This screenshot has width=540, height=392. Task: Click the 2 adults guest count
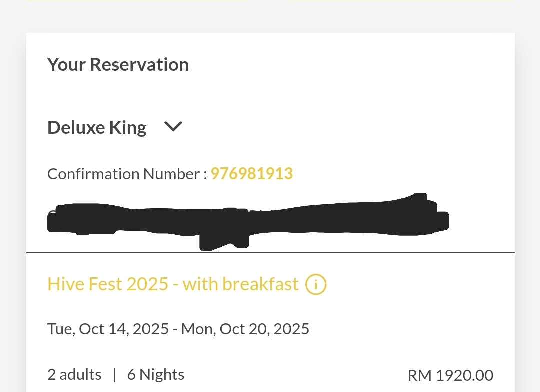(x=74, y=375)
